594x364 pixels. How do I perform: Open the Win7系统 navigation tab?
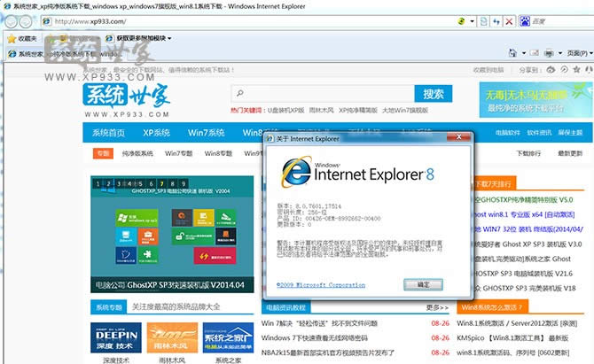pyautogui.click(x=206, y=133)
